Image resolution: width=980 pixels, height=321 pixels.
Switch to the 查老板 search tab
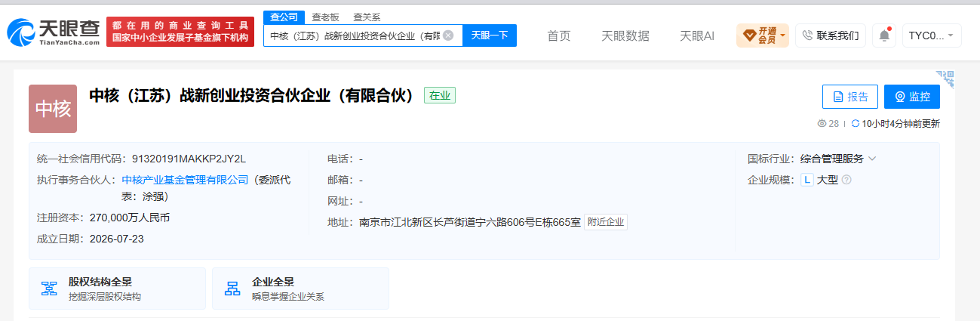point(327,17)
